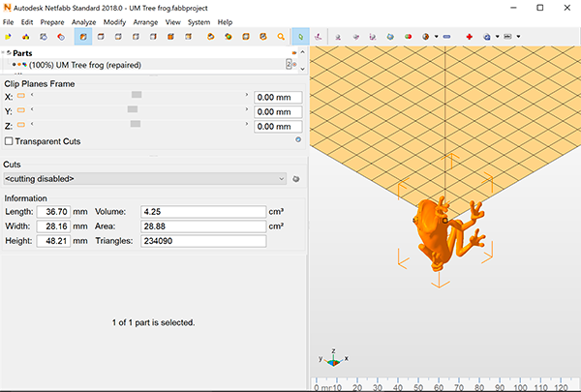This screenshot has height=392, width=581.
Task: Open the Analyze menu
Action: pyautogui.click(x=83, y=22)
